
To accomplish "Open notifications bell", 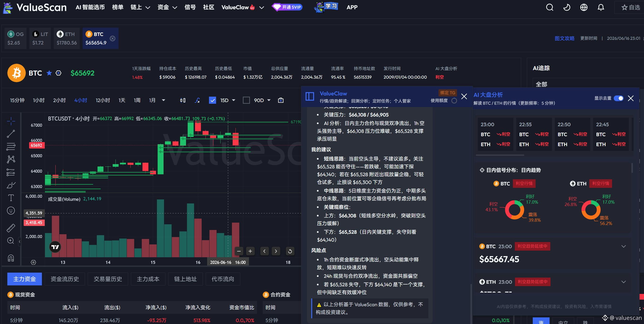I will point(601,7).
